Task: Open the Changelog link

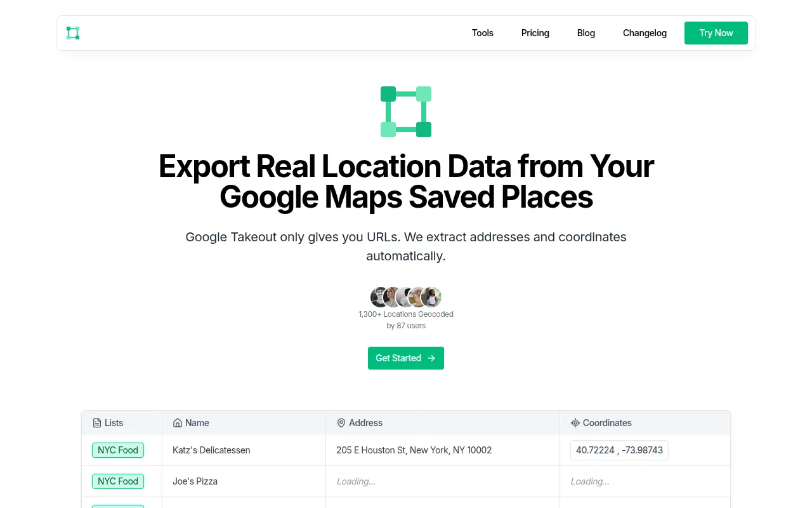Action: [x=645, y=33]
